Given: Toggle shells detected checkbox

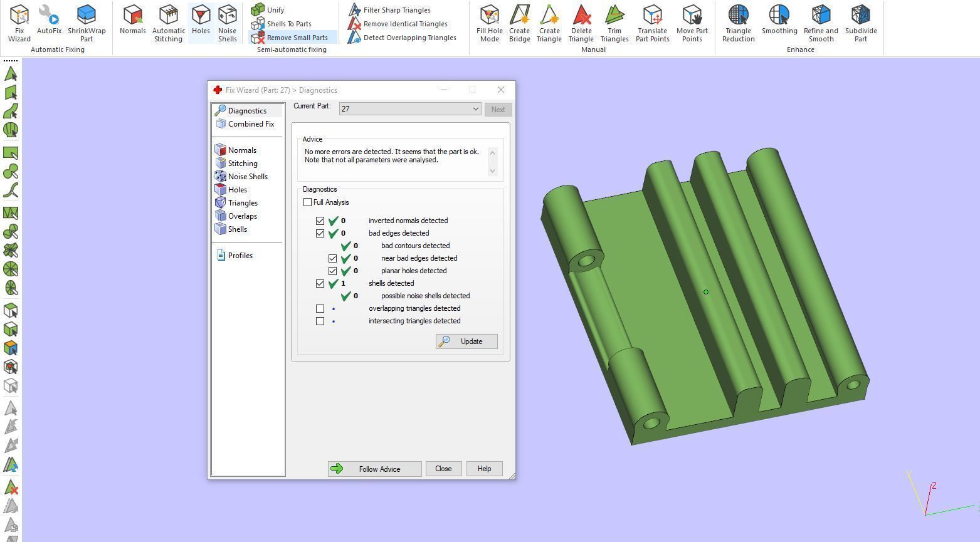Looking at the screenshot, I should (x=320, y=283).
